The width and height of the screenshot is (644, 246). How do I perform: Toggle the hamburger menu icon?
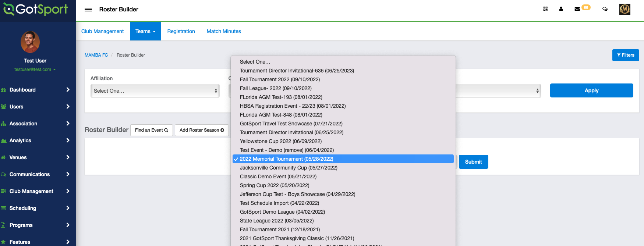click(x=88, y=10)
